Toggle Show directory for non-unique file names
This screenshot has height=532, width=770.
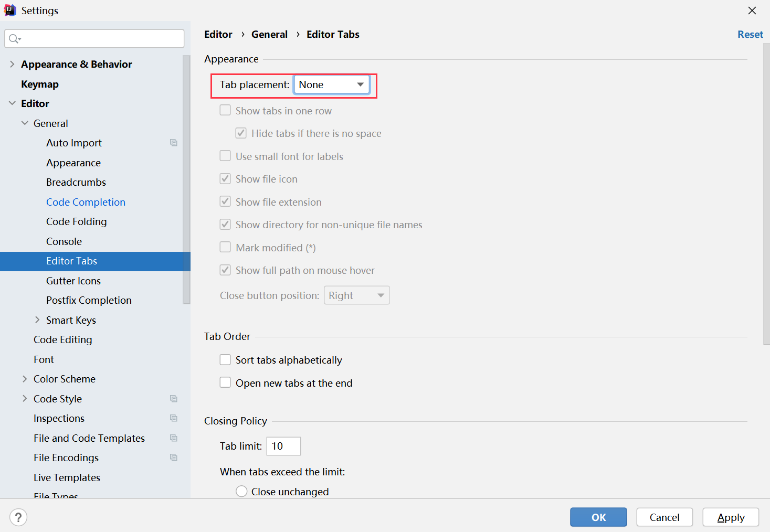pos(225,224)
